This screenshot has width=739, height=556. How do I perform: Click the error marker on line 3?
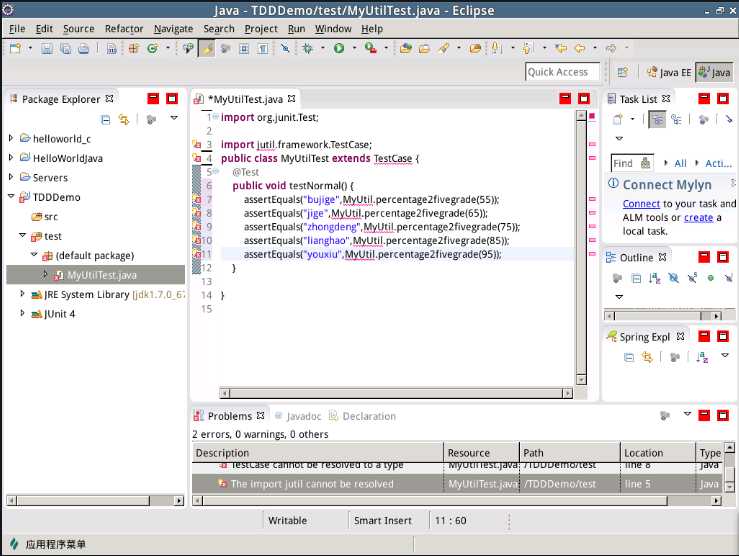197,145
